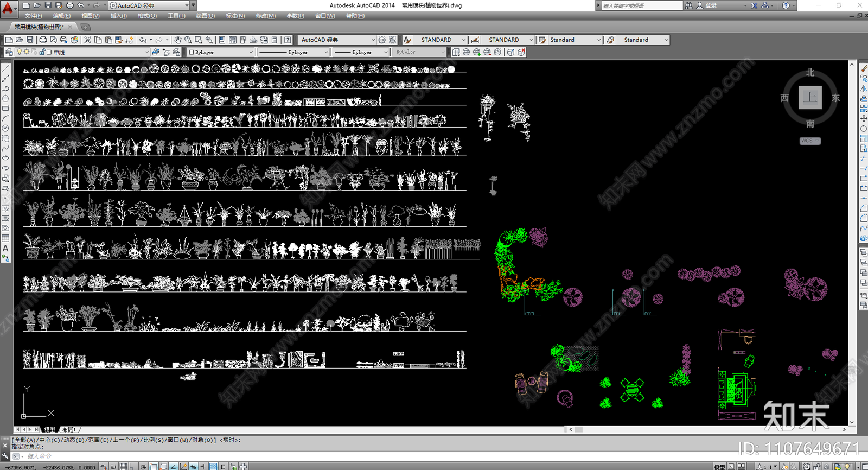Toggle the layer lightbulb on/off icon
The width and height of the screenshot is (868, 470).
[20, 52]
